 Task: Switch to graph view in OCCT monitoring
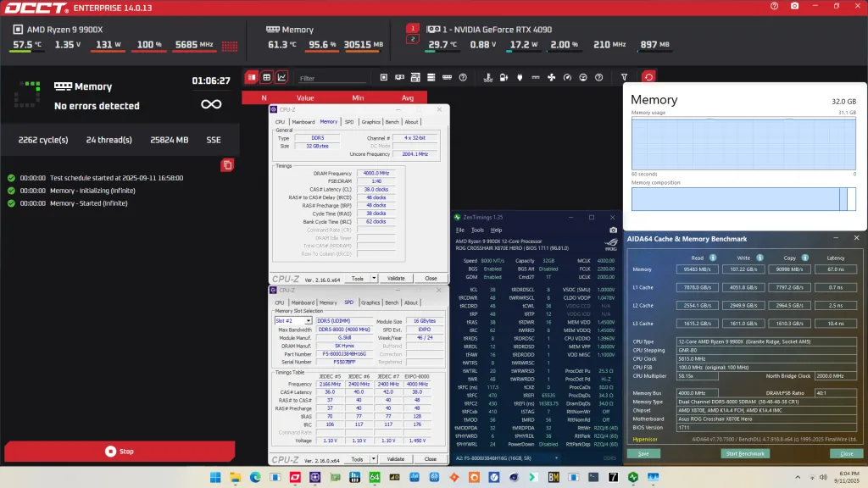(281, 78)
